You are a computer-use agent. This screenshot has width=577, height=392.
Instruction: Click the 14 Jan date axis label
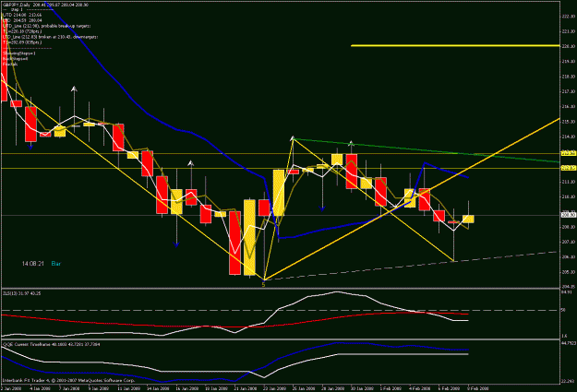[x=158, y=388]
